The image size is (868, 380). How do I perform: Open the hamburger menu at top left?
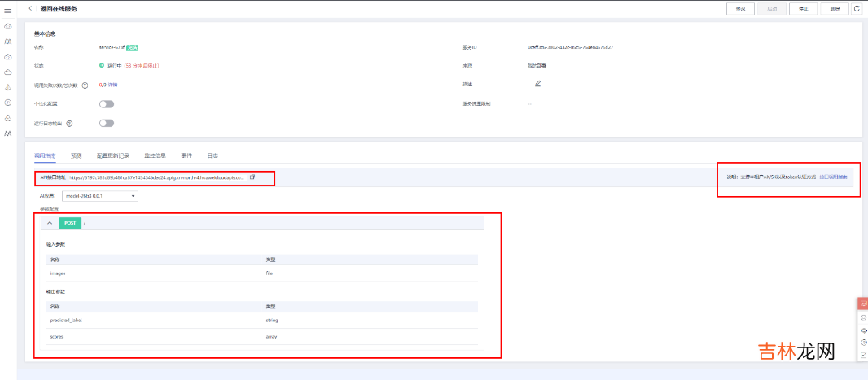click(x=7, y=8)
